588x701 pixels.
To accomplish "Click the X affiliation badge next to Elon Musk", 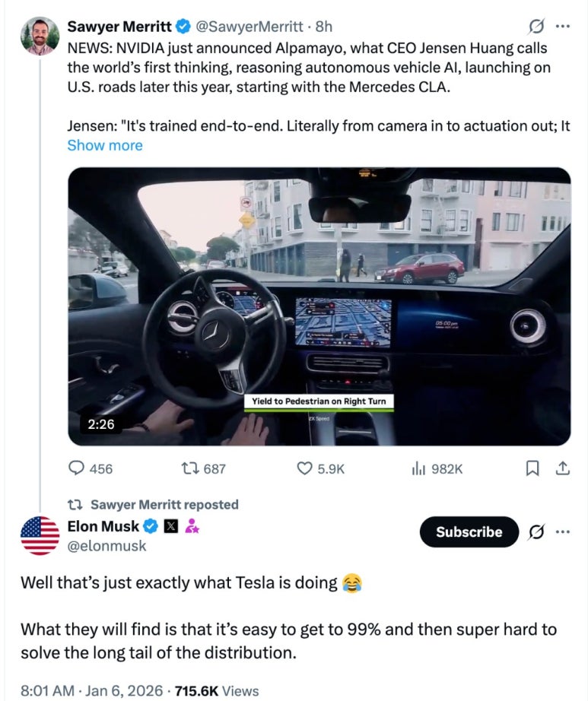I will click(171, 526).
